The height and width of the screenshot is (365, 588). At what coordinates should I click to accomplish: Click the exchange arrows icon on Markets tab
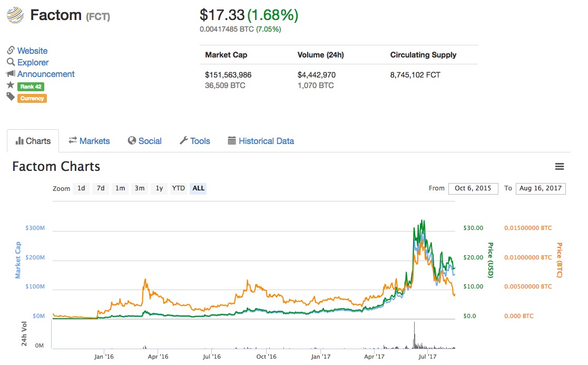pyautogui.click(x=73, y=140)
